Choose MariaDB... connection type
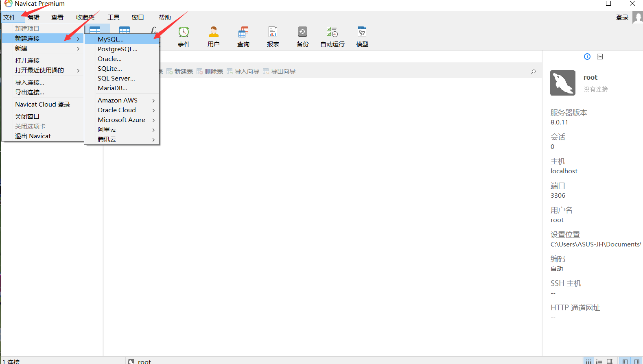The height and width of the screenshot is (364, 643). click(122, 88)
